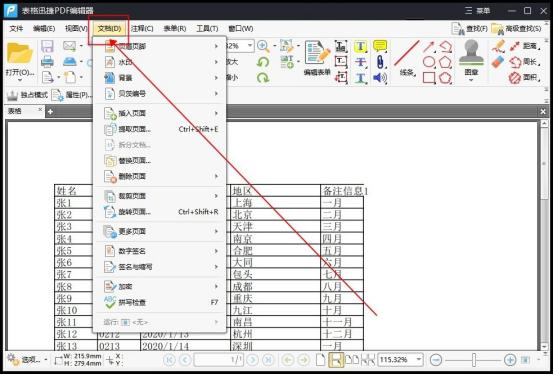Select the 距离 distance measuring tool
554x375 pixels.
click(x=525, y=46)
